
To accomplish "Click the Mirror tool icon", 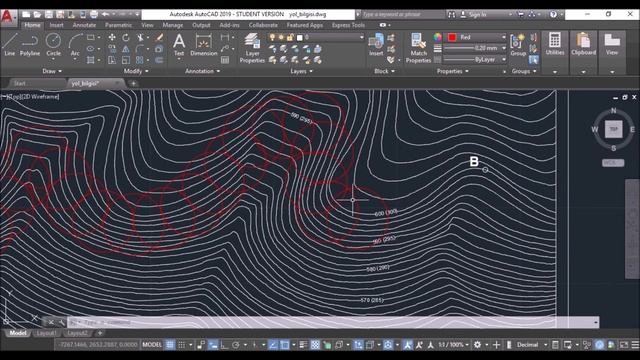I will point(126,49).
